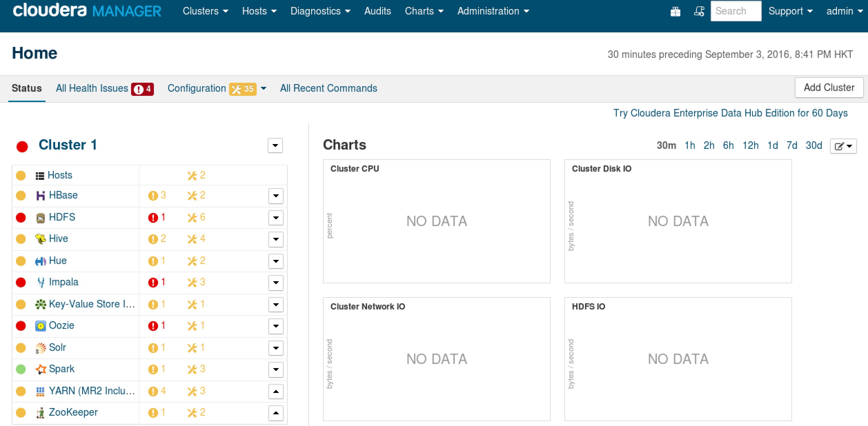This screenshot has width=868, height=426.
Task: Select the 6h chart time range
Action: [x=728, y=145]
